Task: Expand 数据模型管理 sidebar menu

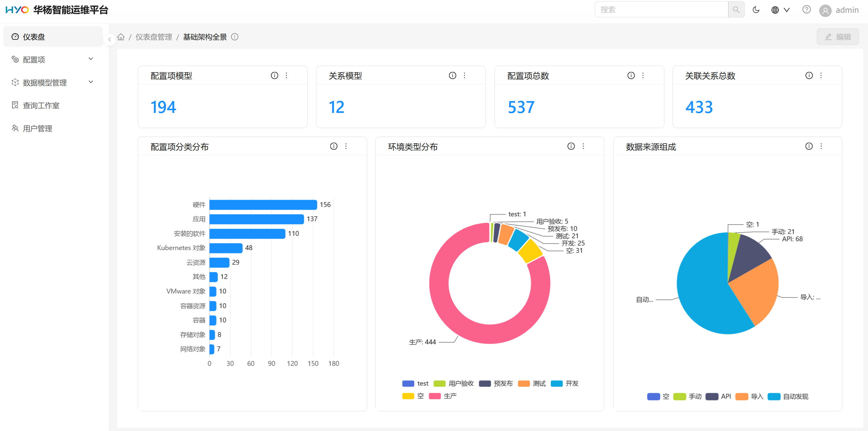Action: tap(53, 82)
